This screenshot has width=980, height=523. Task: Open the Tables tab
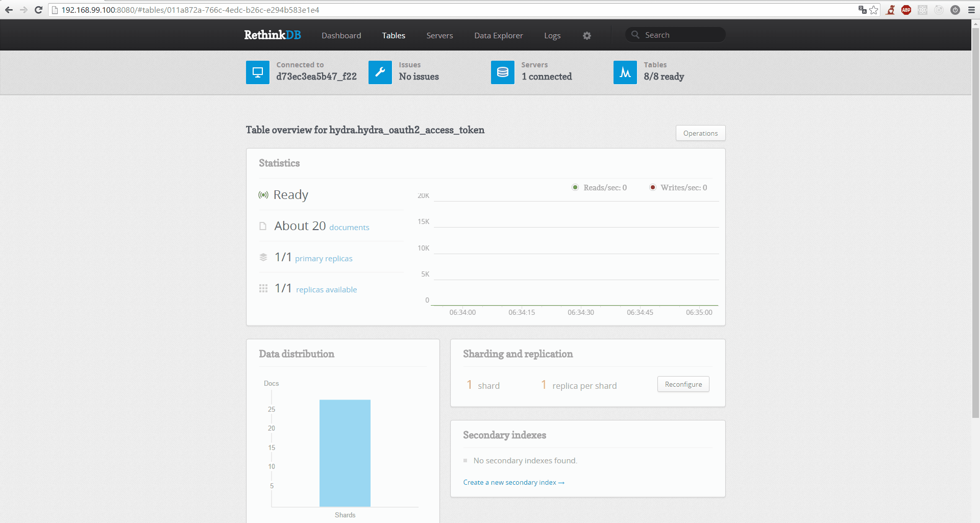coord(394,35)
